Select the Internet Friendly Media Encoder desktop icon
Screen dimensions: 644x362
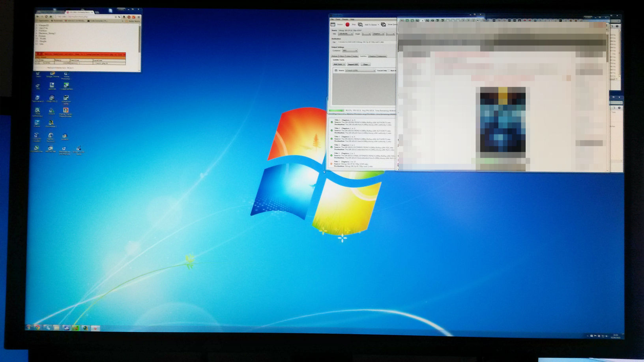click(66, 112)
